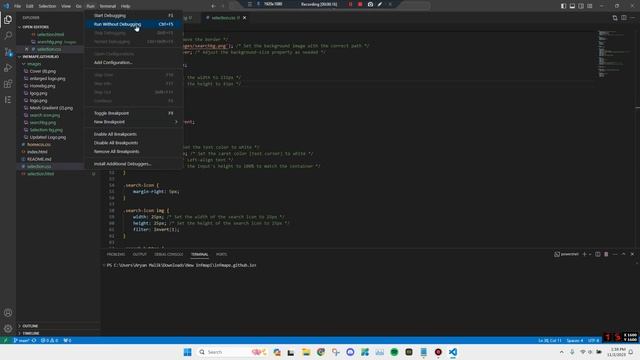The width and height of the screenshot is (640, 360).
Task: Open the Explorer view in activity bar
Action: tap(8, 20)
